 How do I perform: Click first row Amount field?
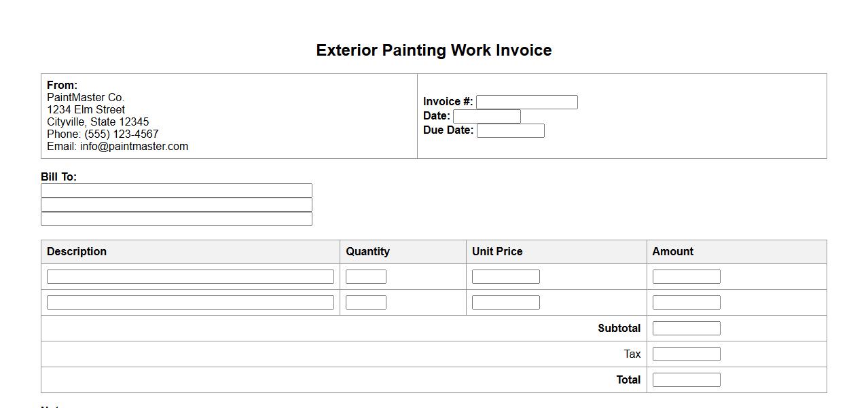(x=686, y=277)
